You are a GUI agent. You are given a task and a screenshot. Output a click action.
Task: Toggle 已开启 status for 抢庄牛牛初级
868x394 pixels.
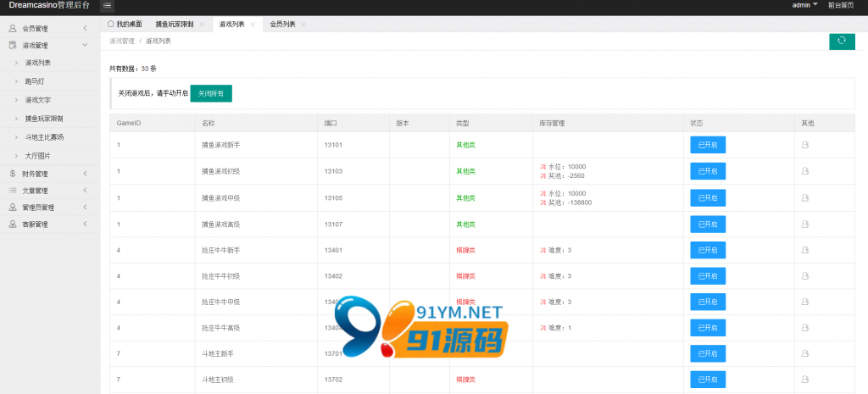[x=708, y=276]
